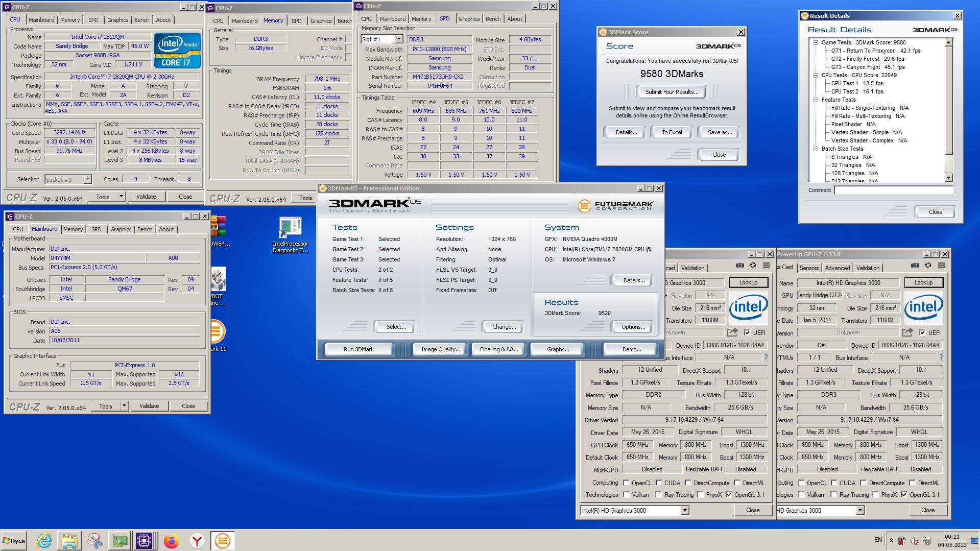Open the hamburger menu in the partly covered GPU-Z window
Image resolution: width=980 pixels, height=551 pixels.
(767, 266)
